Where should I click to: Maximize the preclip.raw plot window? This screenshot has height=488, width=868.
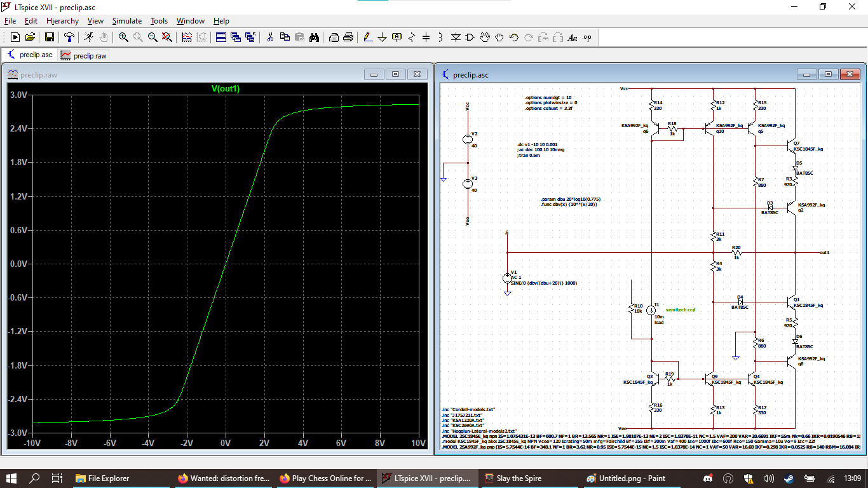(395, 74)
